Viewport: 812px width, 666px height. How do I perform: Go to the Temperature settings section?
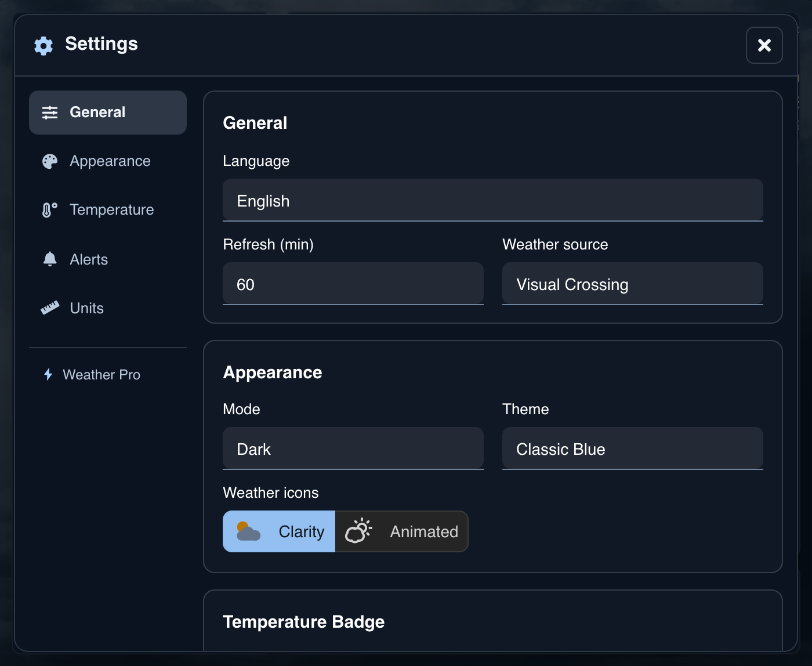coord(108,210)
